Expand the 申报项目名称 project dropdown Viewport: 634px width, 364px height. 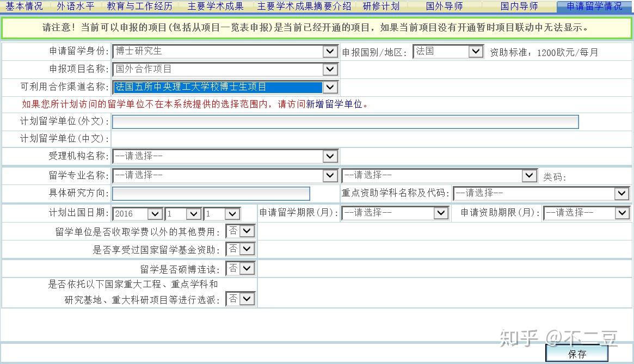330,69
